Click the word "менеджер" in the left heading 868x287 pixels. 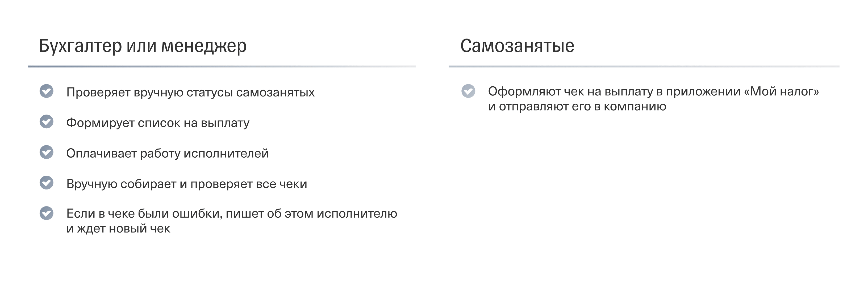[204, 46]
